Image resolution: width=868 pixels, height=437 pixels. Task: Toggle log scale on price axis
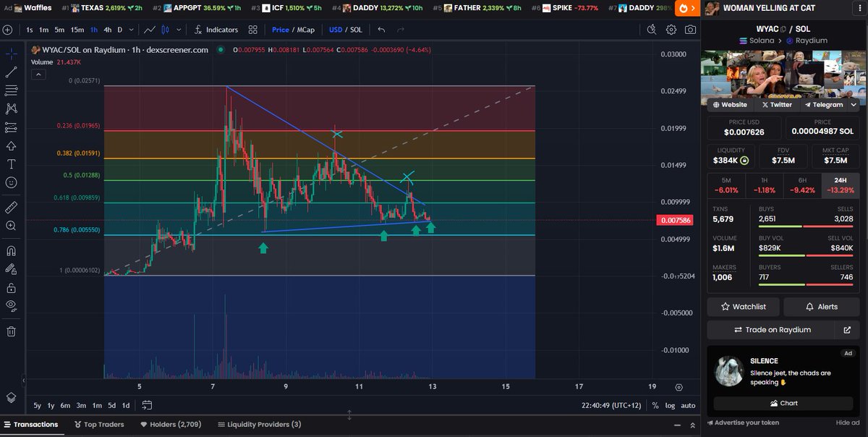670,406
